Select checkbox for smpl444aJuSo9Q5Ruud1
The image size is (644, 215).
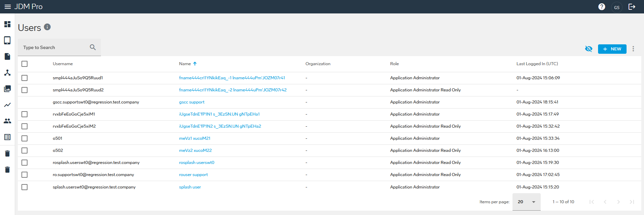click(x=24, y=78)
